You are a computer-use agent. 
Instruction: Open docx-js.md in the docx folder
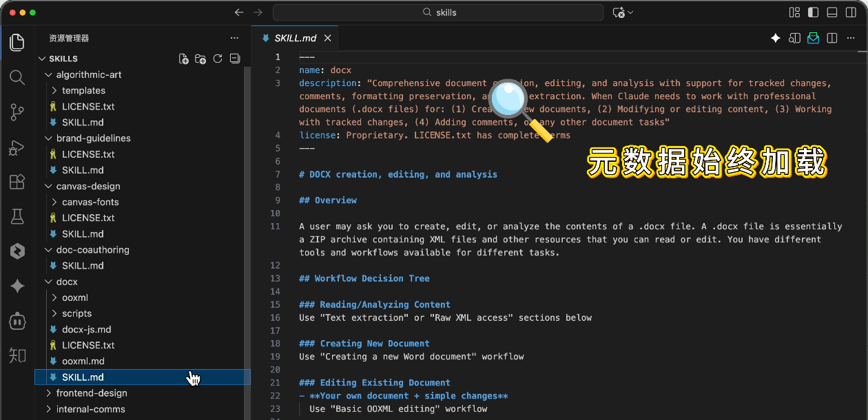86,329
